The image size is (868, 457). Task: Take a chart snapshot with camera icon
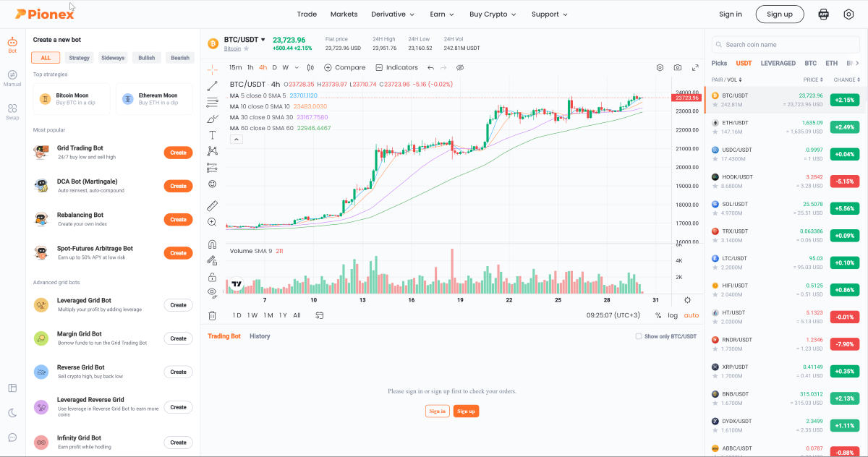[x=677, y=67]
